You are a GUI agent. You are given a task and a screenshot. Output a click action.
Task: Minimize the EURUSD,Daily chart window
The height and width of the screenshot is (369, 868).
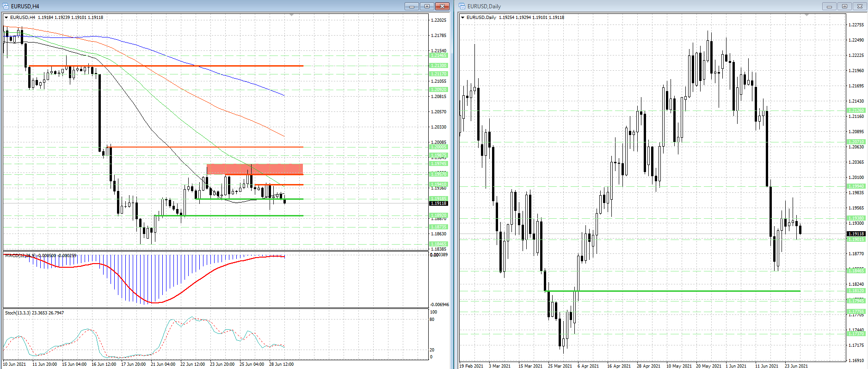pyautogui.click(x=829, y=6)
